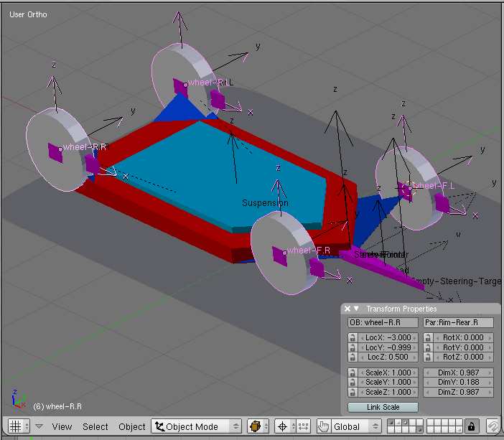Click the DimY: 0.188 value field
Screen dimensions: 504x440
coord(458,382)
